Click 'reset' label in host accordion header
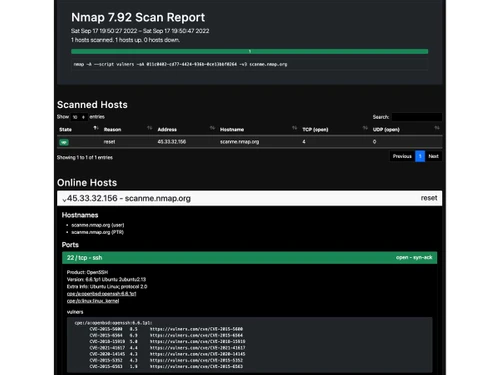The height and width of the screenshot is (375, 500). [429, 198]
